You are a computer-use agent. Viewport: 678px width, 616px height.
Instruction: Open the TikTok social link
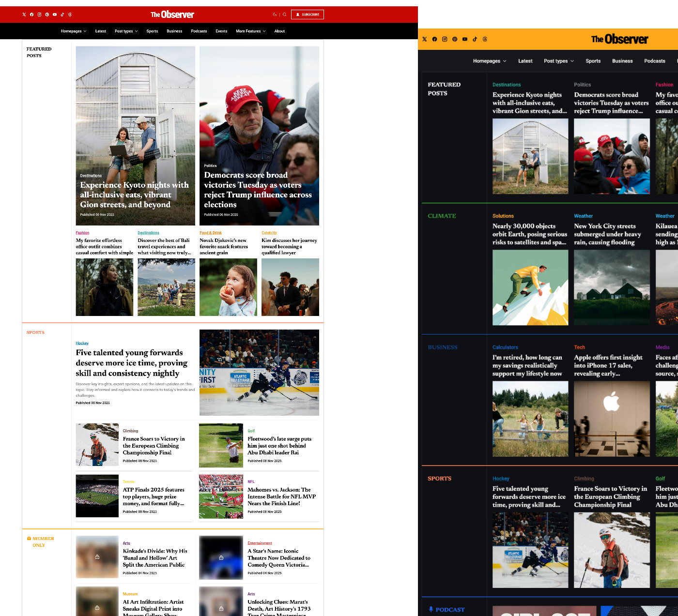click(x=62, y=15)
